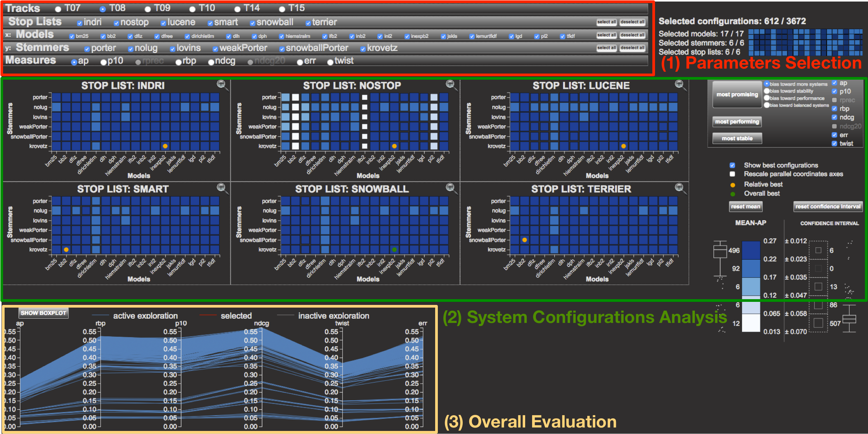Click the magnifier on STOP LIST: LUCENE
This screenshot has height=434, width=868.
tap(680, 84)
